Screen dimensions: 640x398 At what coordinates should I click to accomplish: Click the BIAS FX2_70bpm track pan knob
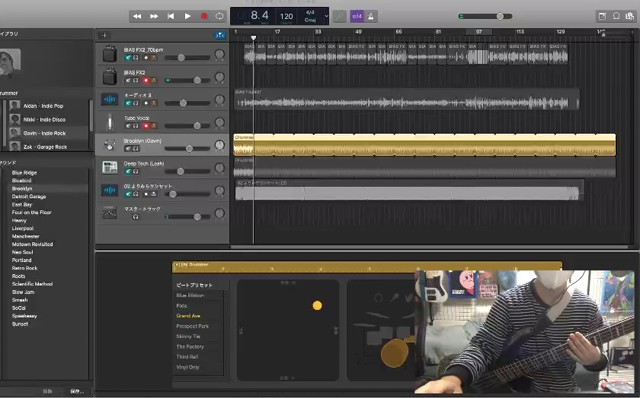[x=220, y=54]
